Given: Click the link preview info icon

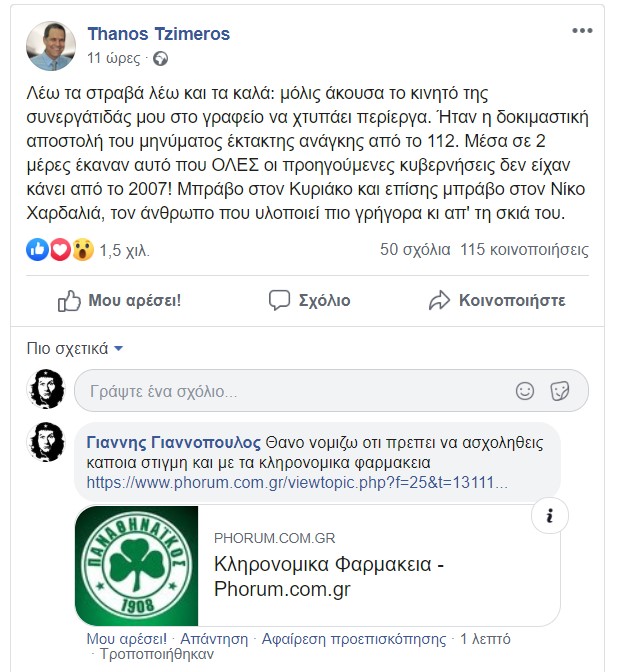Looking at the screenshot, I should (550, 517).
